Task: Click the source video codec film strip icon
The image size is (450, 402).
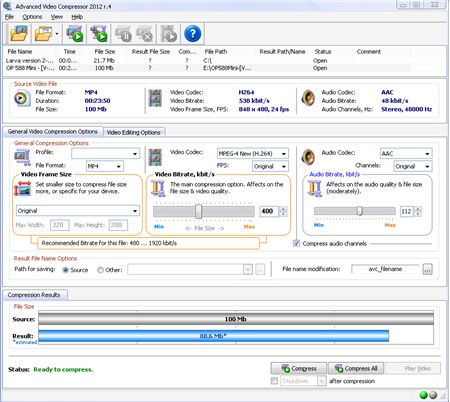Action: pos(155,98)
